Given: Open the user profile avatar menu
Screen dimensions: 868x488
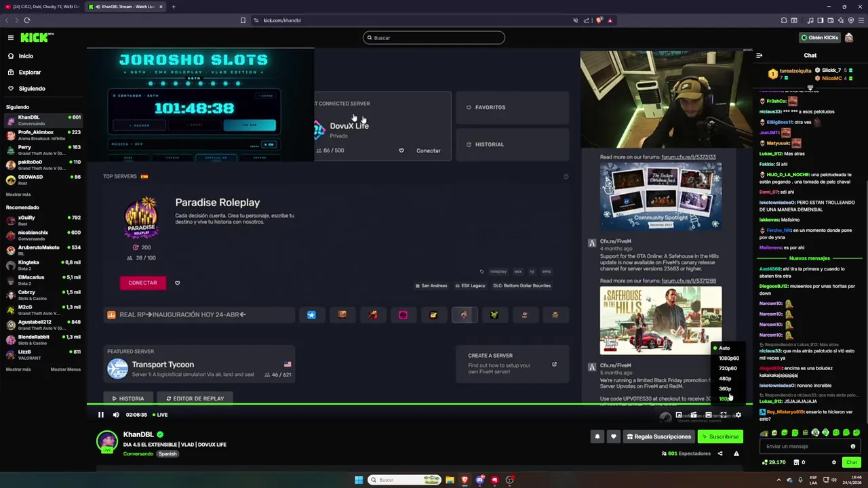Looking at the screenshot, I should 848,38.
